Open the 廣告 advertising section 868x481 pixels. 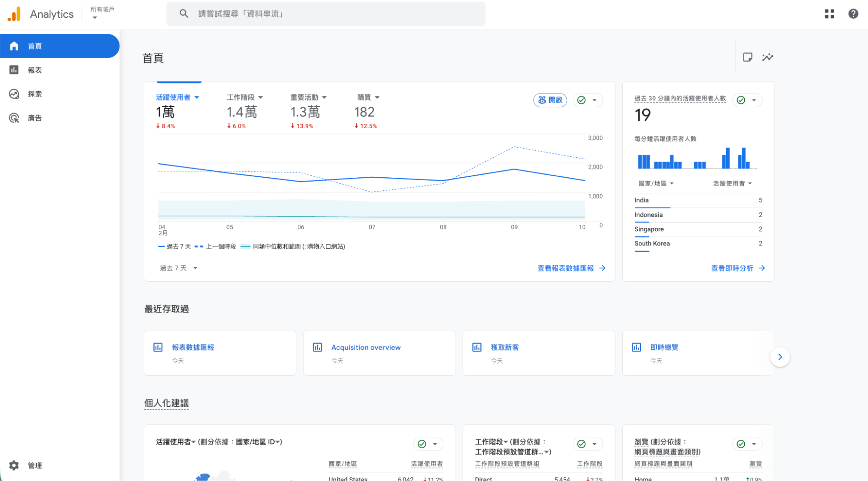[35, 117]
